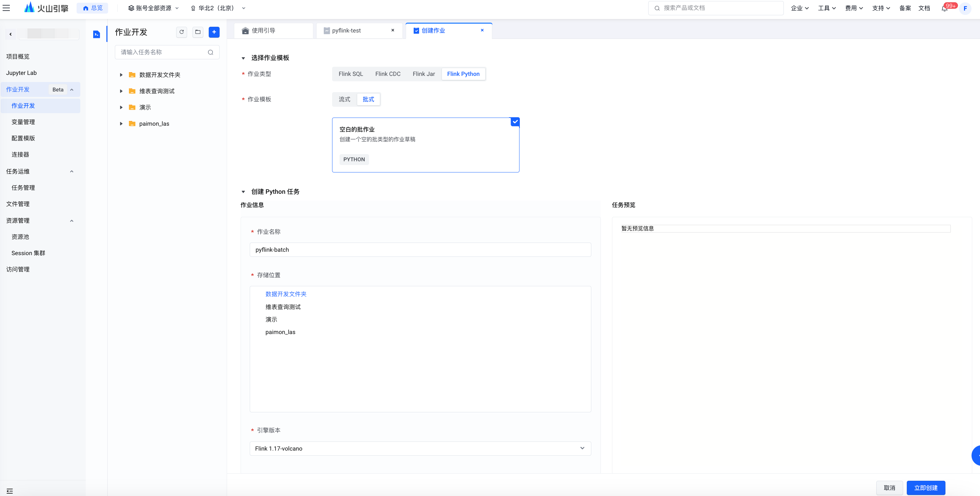Viewport: 980px width, 496px height.
Task: Collapse the 选择作业模板 section
Action: tap(243, 58)
